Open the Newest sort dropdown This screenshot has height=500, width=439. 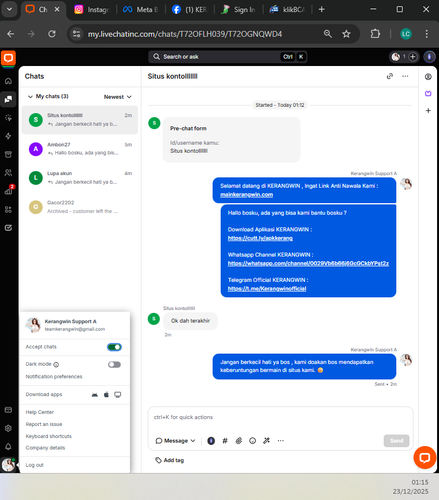point(118,97)
